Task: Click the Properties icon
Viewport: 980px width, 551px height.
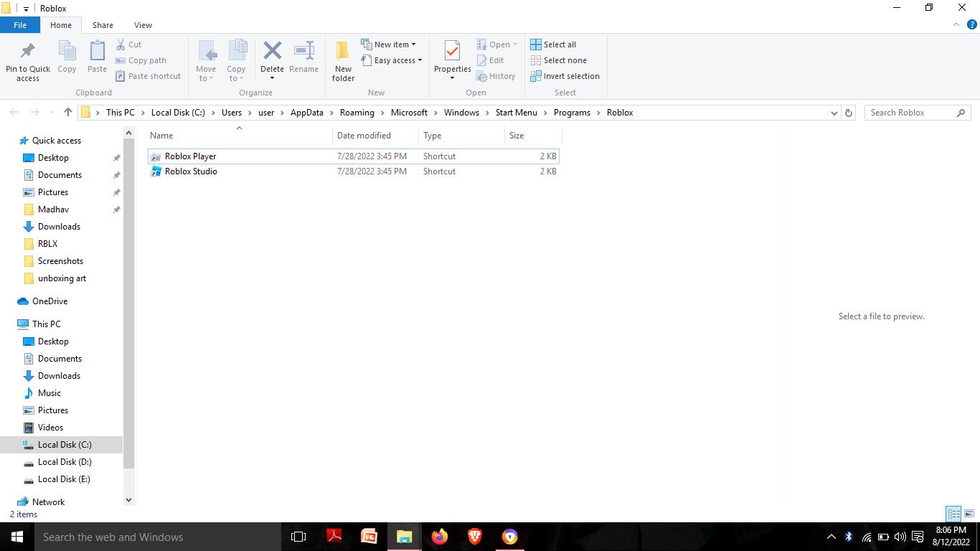Action: coord(452,51)
